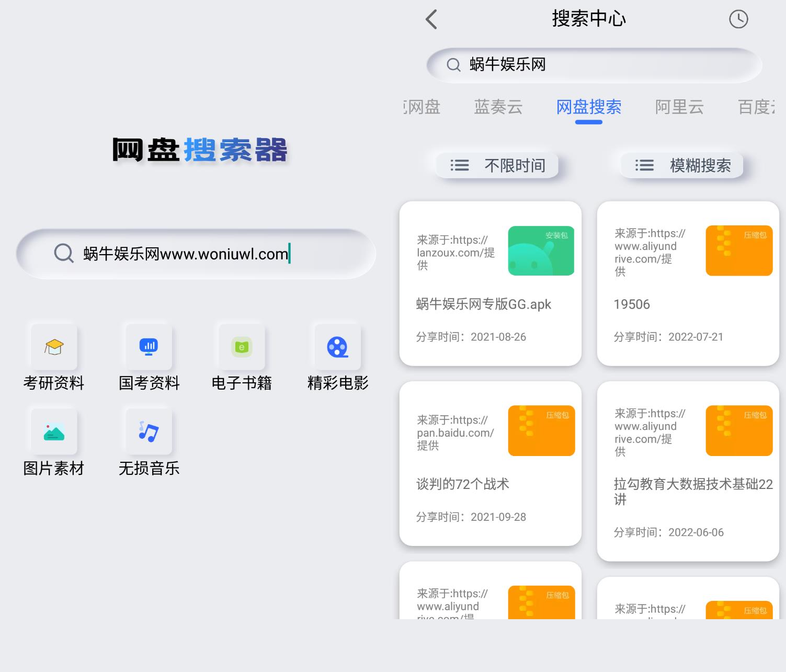
Task: Click the 考研资料 label
Action: pos(54,383)
